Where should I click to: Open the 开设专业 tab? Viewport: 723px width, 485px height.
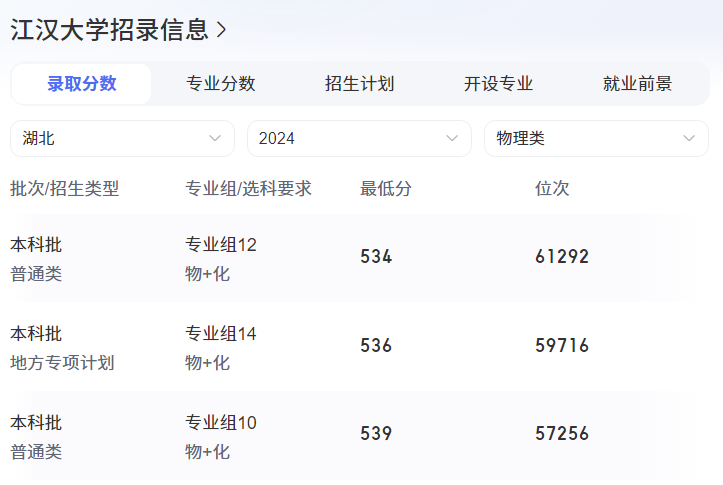coord(498,84)
